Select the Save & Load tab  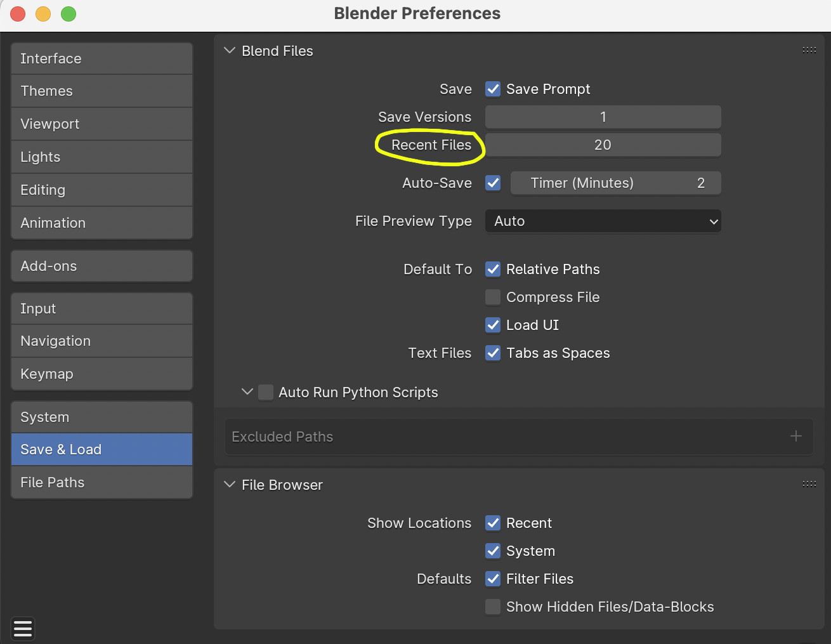(101, 449)
